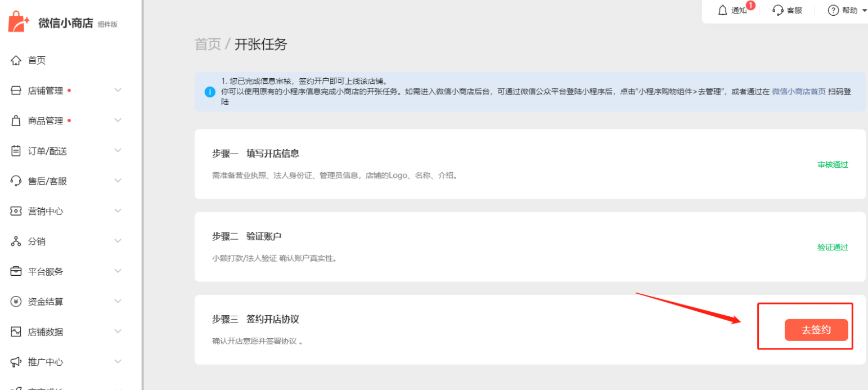Viewport: 868px width, 390px height.
Task: Go to 首页 via the breadcrumb
Action: (208, 44)
